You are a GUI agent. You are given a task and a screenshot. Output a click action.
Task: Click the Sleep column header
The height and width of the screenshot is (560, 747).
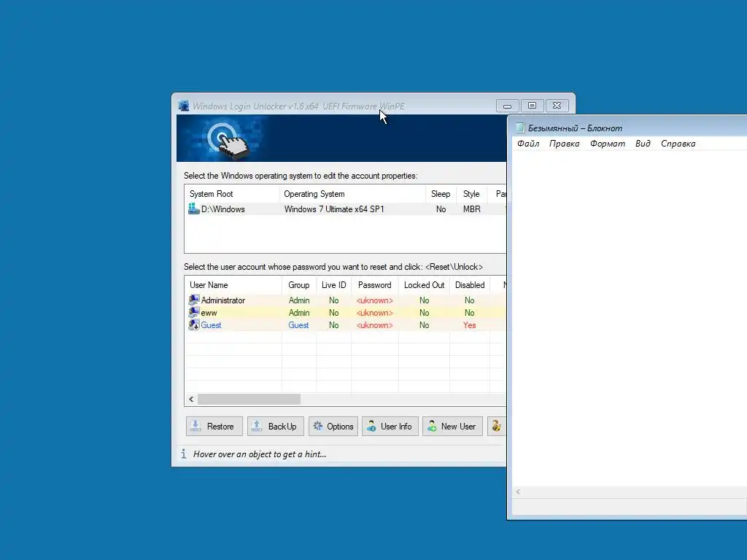(x=441, y=194)
